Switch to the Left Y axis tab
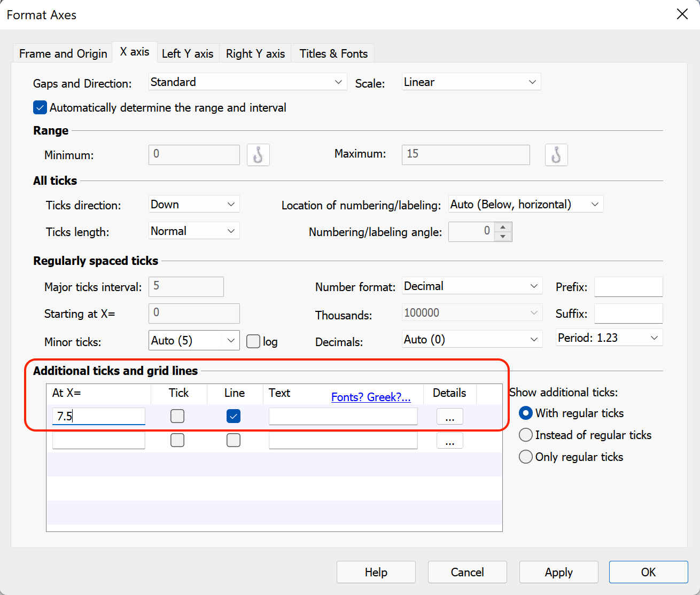 tap(188, 53)
